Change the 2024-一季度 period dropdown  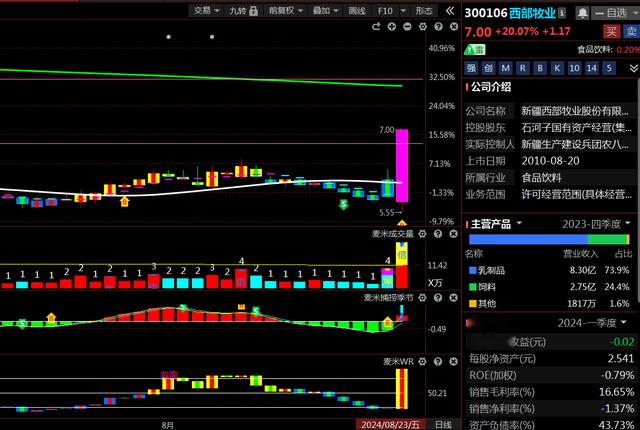point(591,323)
